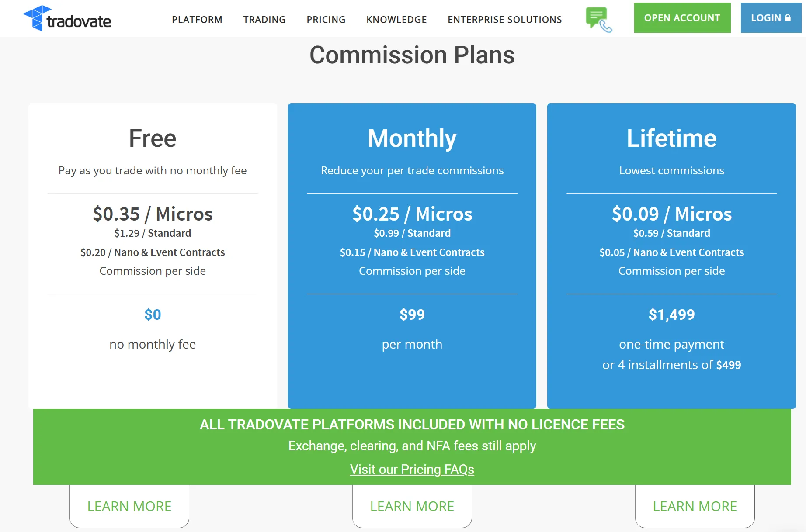Open the PRICING menu
Image resolution: width=806 pixels, height=532 pixels.
point(326,20)
